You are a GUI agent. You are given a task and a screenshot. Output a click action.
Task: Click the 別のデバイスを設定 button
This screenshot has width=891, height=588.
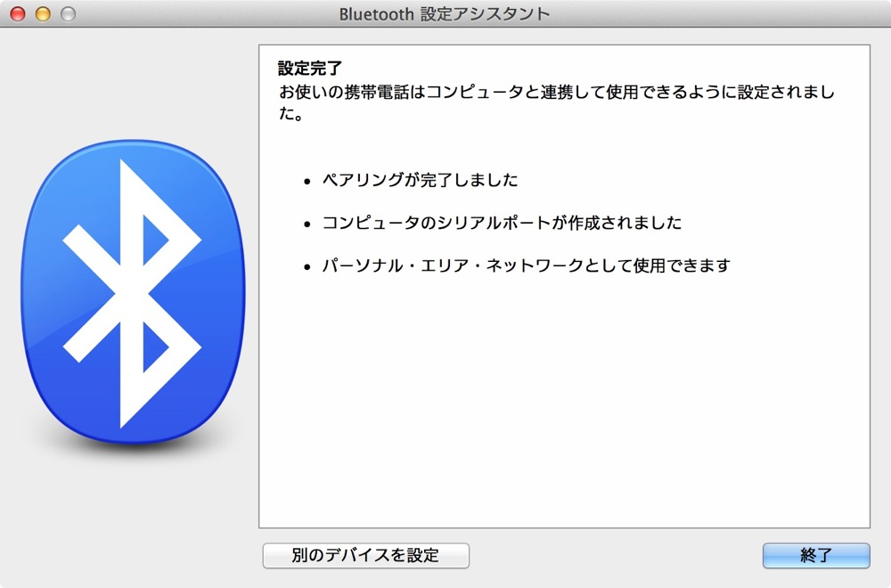coord(366,555)
